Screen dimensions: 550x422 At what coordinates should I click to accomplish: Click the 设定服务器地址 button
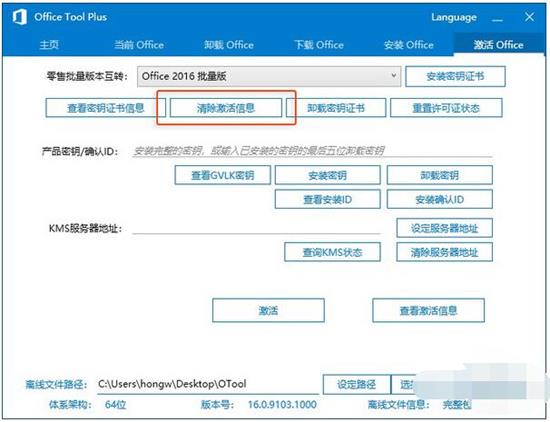tap(444, 228)
